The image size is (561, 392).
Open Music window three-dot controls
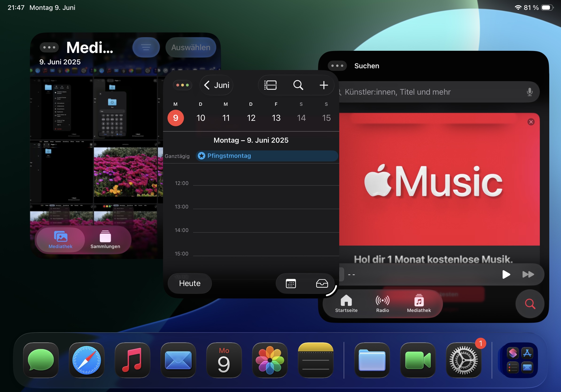pyautogui.click(x=337, y=66)
